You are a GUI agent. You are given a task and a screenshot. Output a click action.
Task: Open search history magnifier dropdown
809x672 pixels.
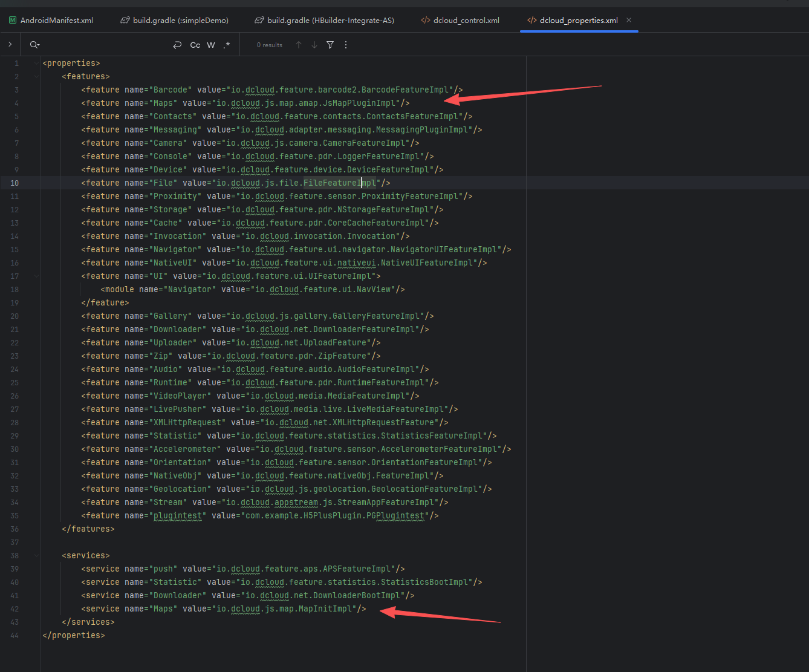tap(34, 45)
